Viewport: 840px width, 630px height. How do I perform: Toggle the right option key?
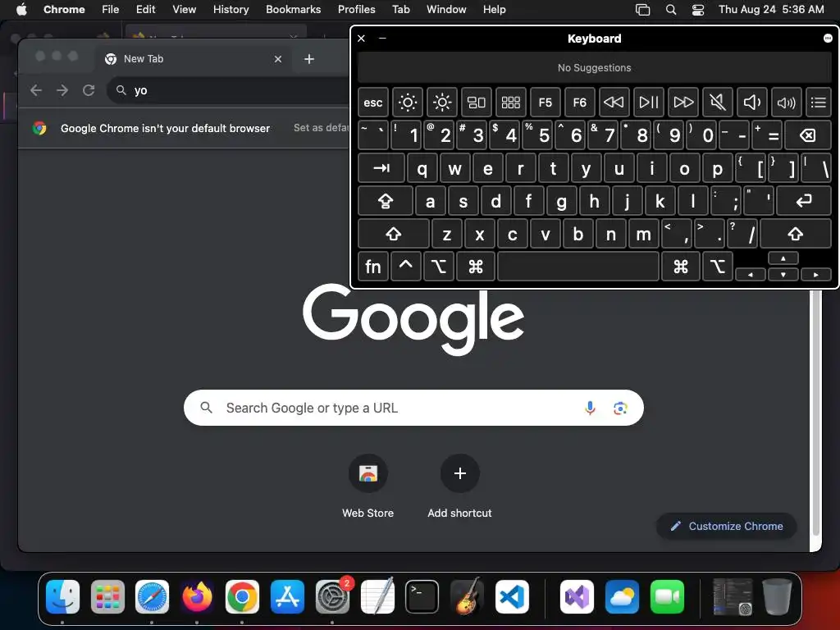click(x=717, y=267)
